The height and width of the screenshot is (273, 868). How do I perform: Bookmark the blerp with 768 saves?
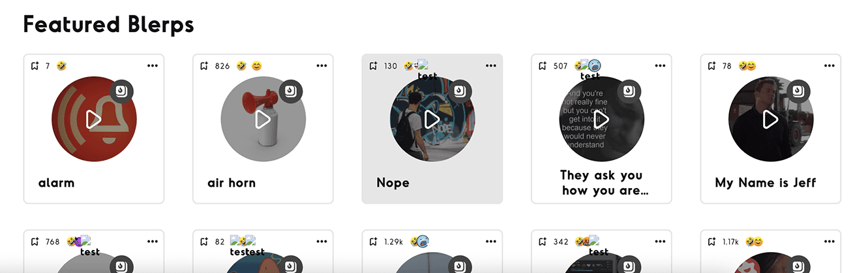(x=35, y=242)
